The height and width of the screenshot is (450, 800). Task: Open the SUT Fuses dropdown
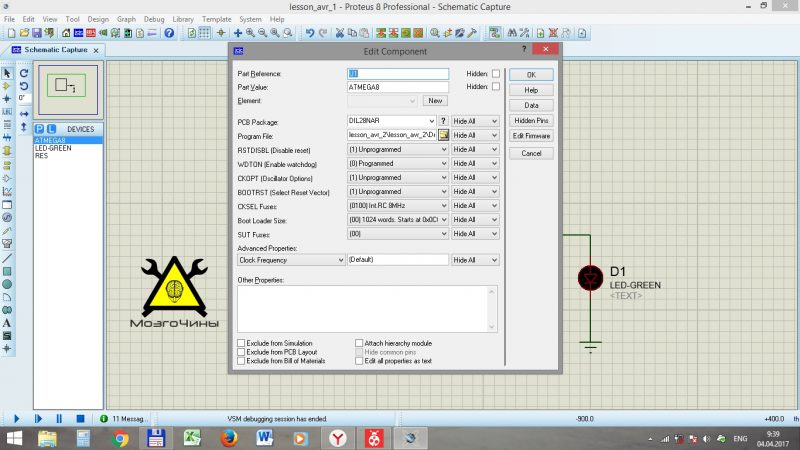[x=397, y=234]
